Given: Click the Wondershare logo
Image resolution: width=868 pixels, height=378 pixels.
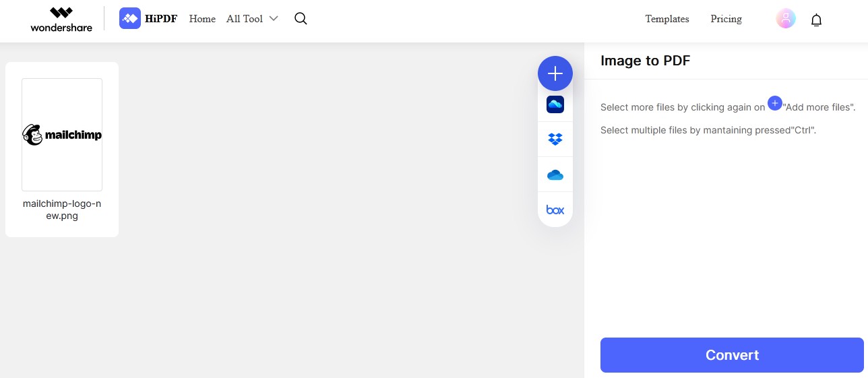Looking at the screenshot, I should [x=61, y=19].
